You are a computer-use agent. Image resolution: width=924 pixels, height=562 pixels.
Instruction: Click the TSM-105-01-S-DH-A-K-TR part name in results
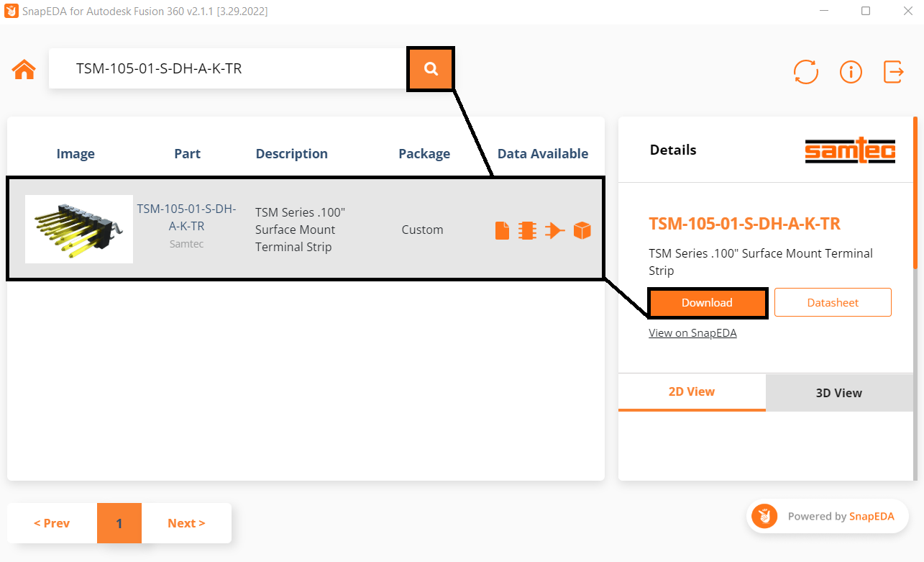187,217
